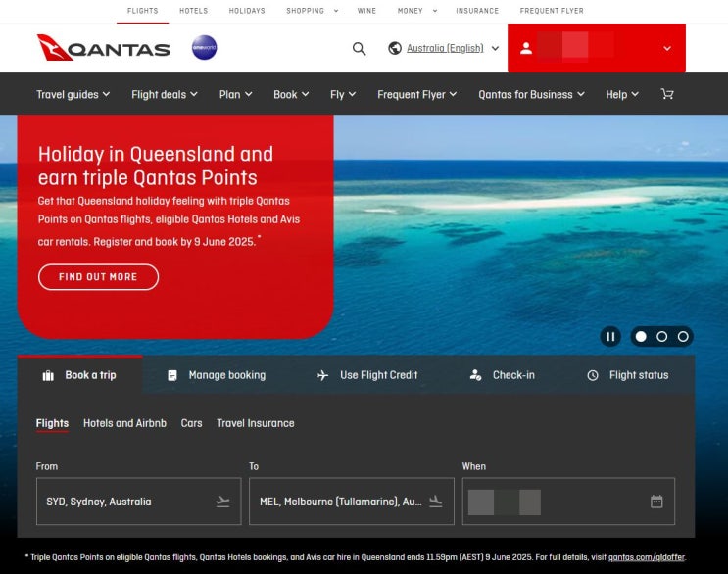Select the third carousel slide dot
Image resolution: width=728 pixels, height=574 pixels.
tap(683, 336)
